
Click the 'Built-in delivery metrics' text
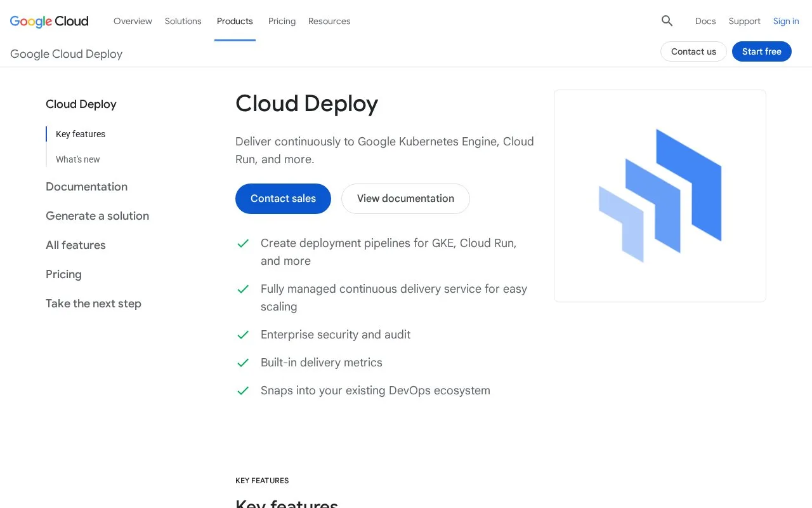pos(322,363)
